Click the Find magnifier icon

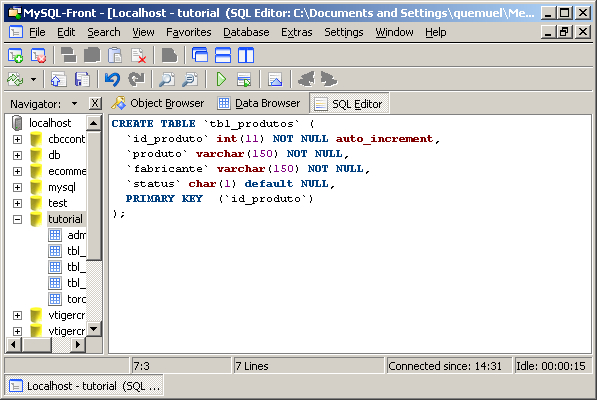click(167, 80)
